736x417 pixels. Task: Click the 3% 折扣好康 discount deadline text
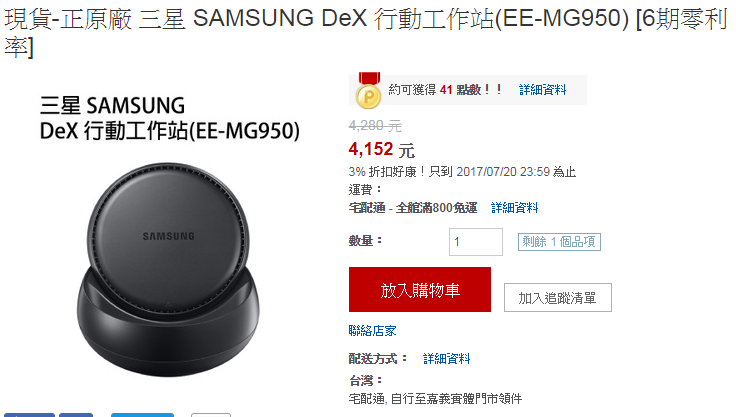[x=462, y=172]
